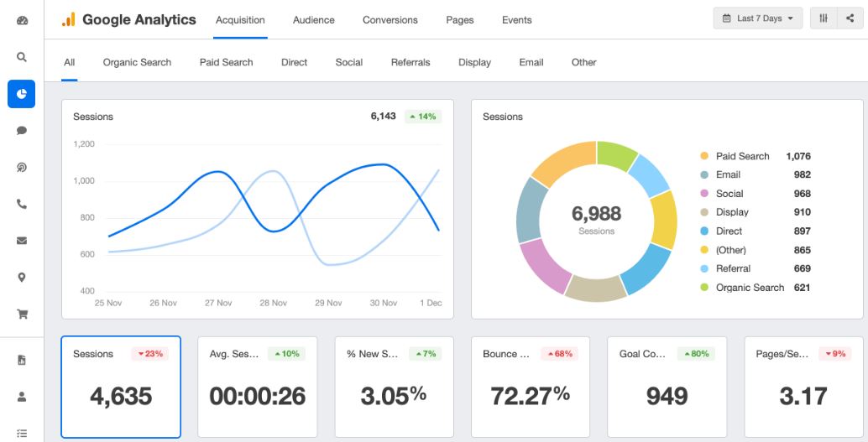Open the checklist tasks sidebar icon
The width and height of the screenshot is (868, 442).
pyautogui.click(x=22, y=433)
